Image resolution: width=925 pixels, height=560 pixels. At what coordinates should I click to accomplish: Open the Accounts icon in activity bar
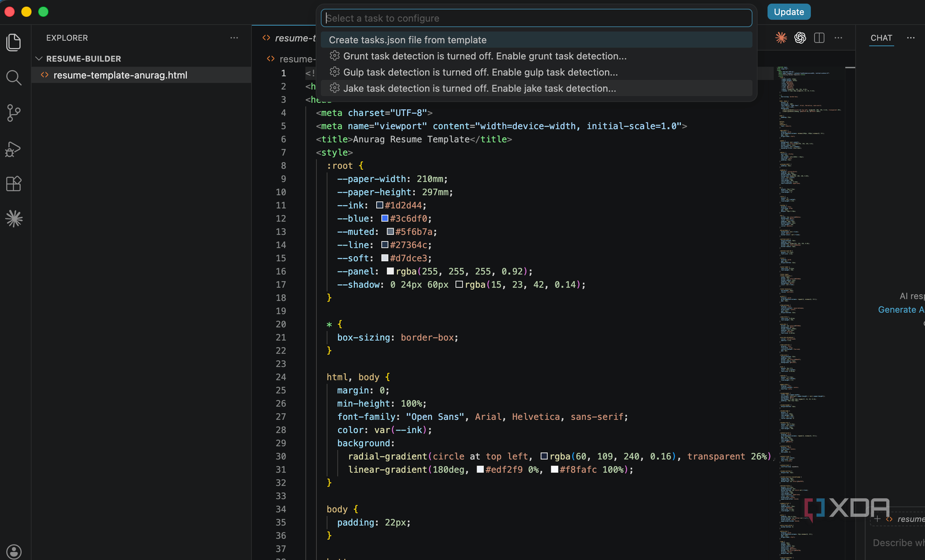[x=13, y=552]
